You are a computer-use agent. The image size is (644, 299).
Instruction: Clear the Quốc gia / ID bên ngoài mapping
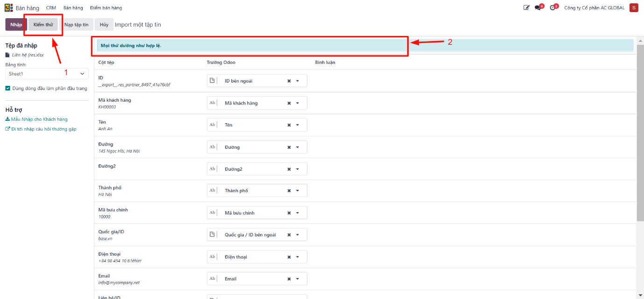click(289, 235)
